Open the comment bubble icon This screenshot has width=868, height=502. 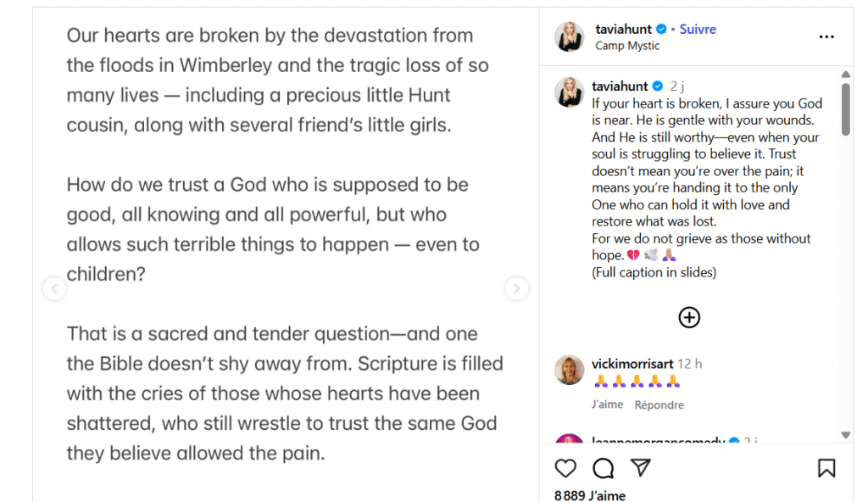coord(604,468)
